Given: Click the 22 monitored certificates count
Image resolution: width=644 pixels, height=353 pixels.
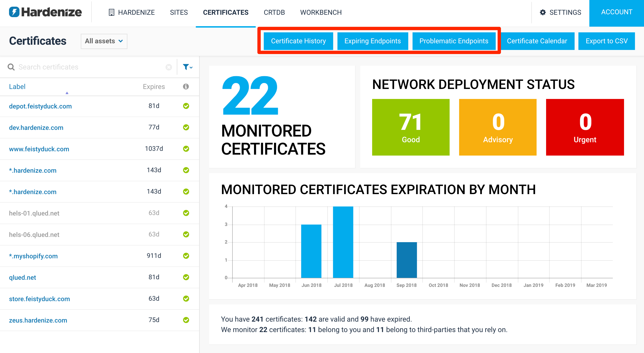Looking at the screenshot, I should pos(250,95).
